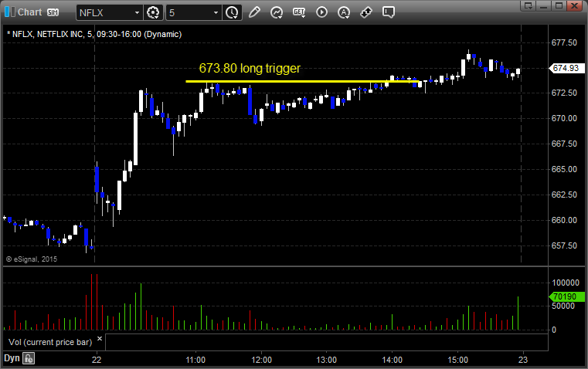
Task: Toggle the lock icon next to Dyn
Action: [x=29, y=358]
